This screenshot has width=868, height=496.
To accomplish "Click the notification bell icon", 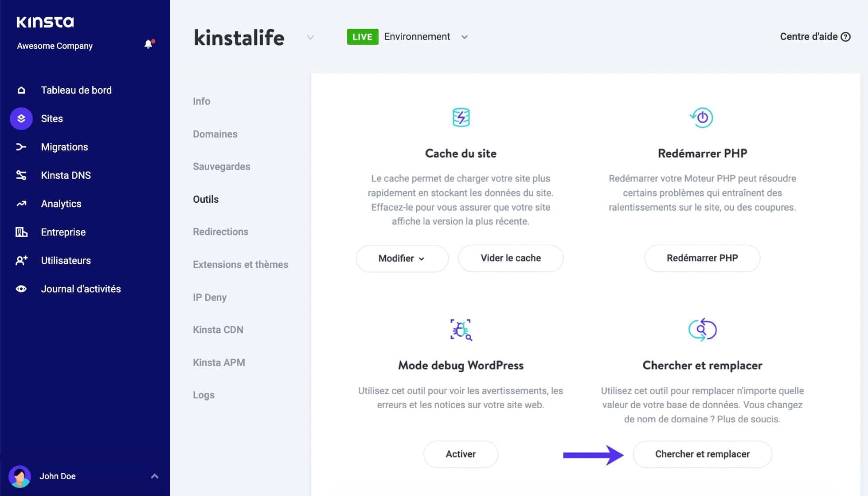I will pyautogui.click(x=148, y=44).
